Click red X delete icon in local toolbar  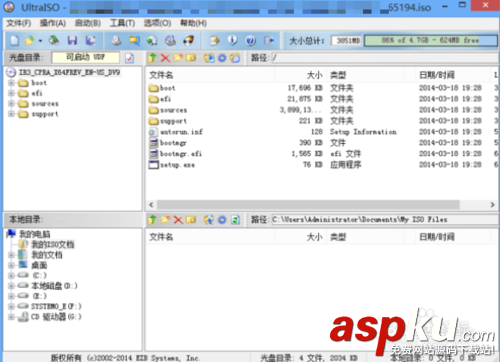(x=178, y=220)
